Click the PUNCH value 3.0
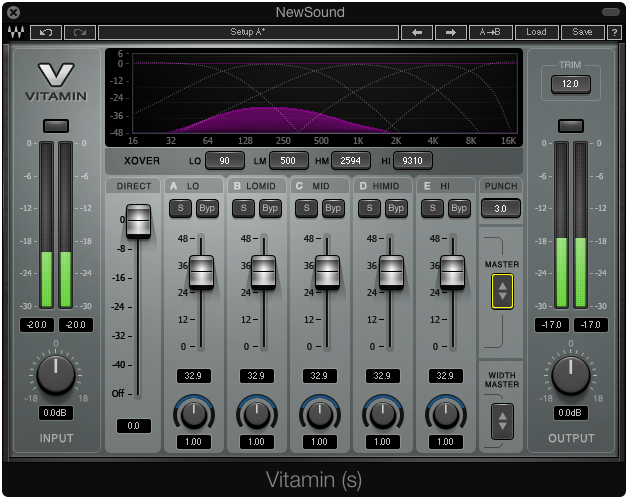628x499 pixels. [501, 208]
